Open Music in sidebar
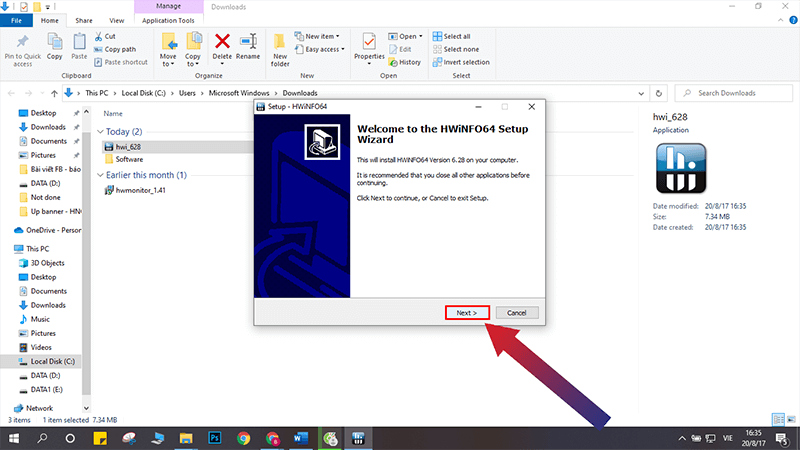 pos(40,319)
